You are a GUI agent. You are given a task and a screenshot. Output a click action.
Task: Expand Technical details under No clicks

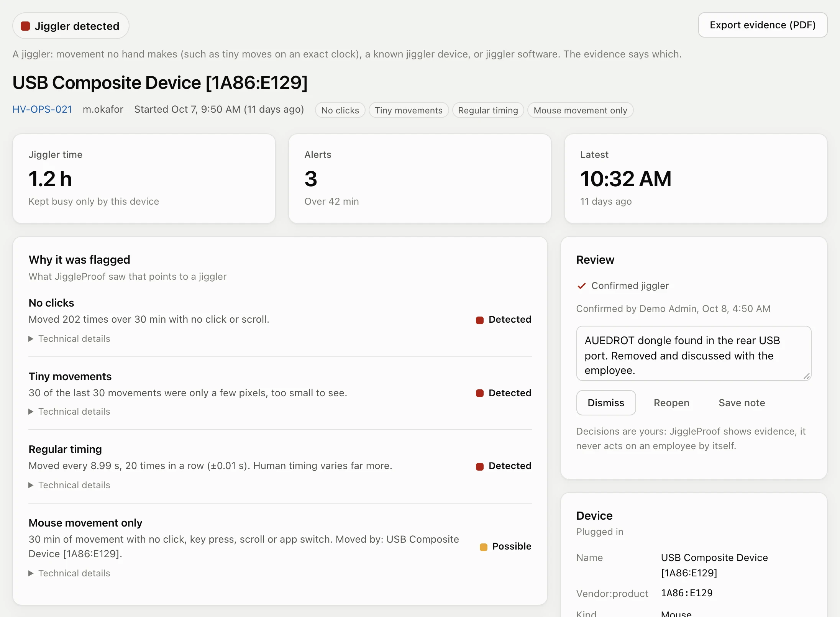(69, 339)
